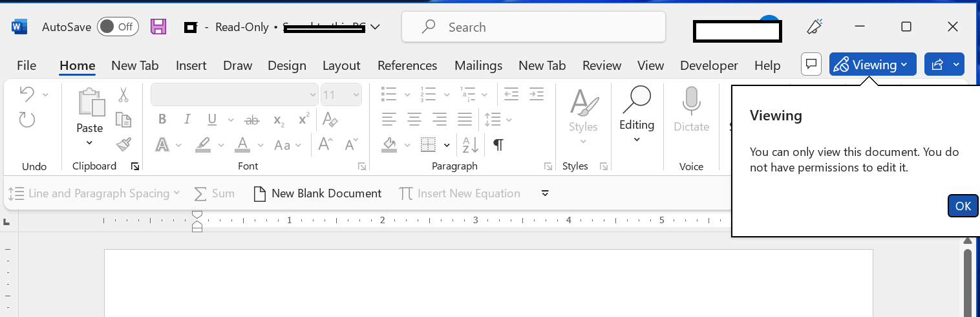Click the Text Highlight Color marker

click(x=203, y=144)
